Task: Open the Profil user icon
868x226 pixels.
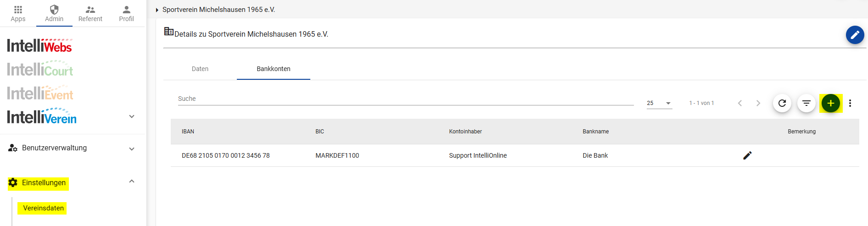Action: tap(126, 14)
